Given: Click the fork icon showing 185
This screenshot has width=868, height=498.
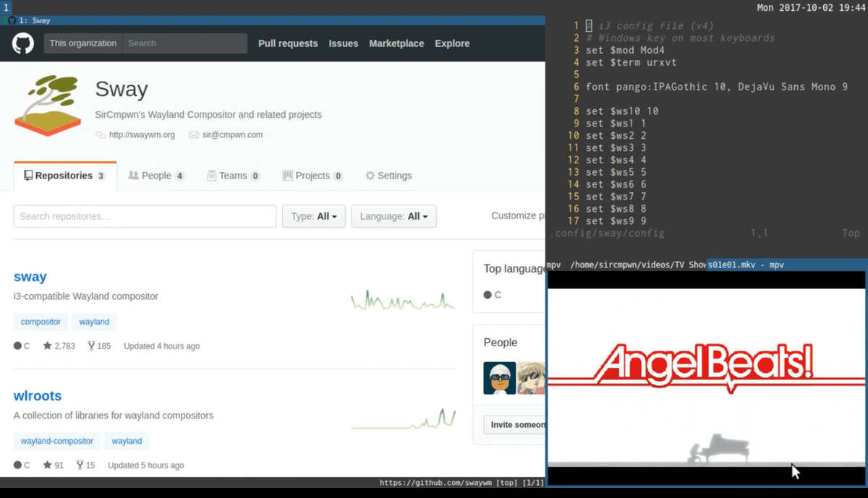Looking at the screenshot, I should (92, 346).
